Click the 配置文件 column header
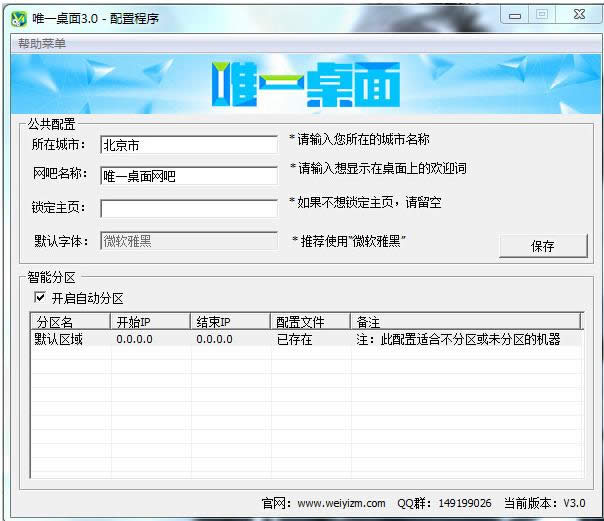The width and height of the screenshot is (604, 521). [310, 322]
